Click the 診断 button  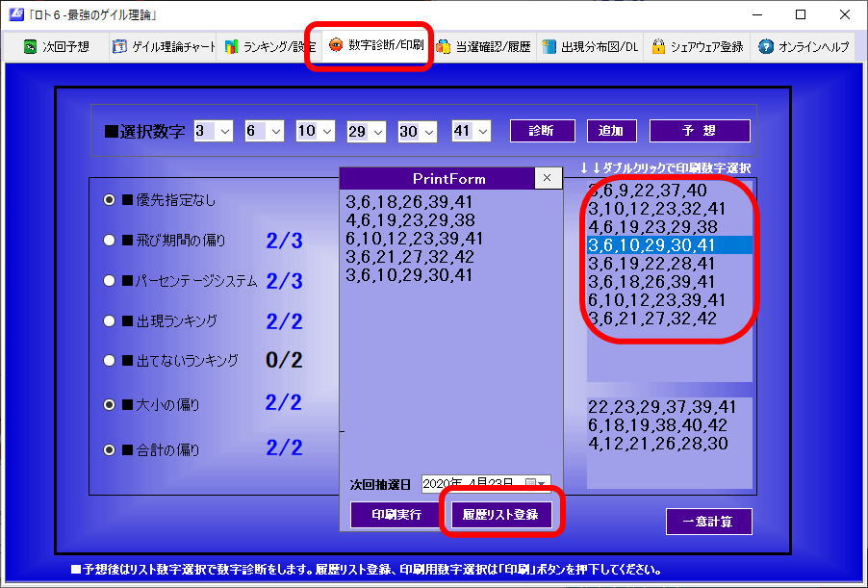(542, 131)
